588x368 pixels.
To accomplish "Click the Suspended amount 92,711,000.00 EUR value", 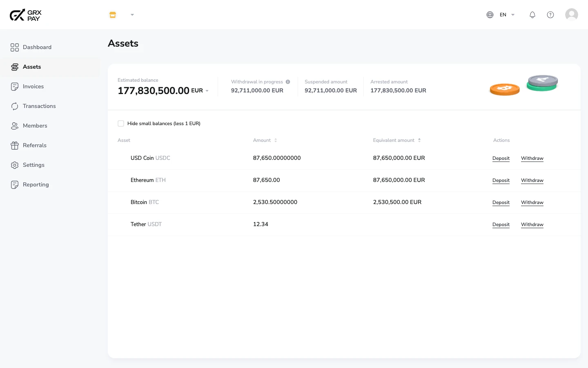I will [x=331, y=90].
